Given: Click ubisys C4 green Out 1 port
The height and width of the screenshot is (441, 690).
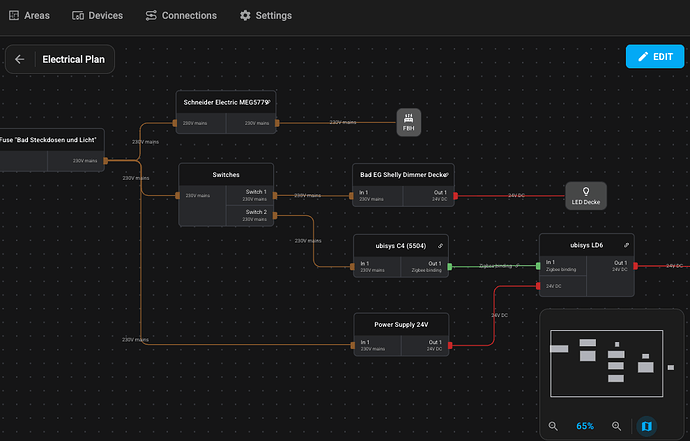Looking at the screenshot, I should click(x=450, y=267).
